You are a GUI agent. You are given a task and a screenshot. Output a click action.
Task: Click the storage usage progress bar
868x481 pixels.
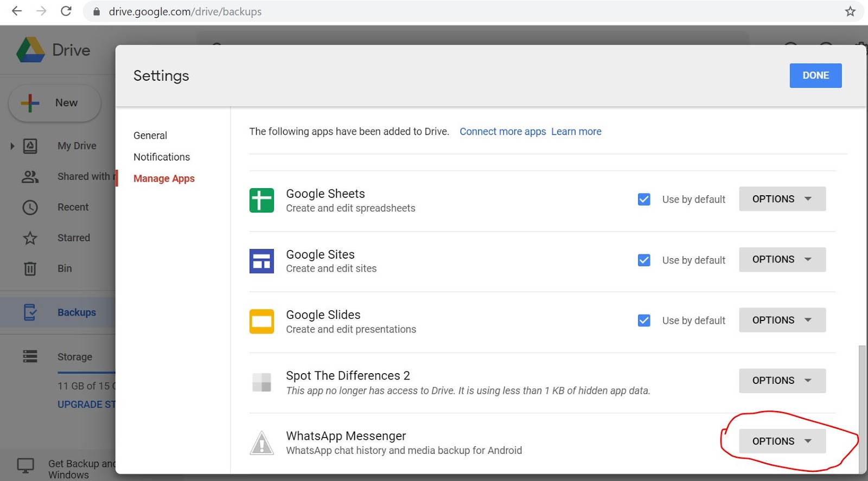(87, 373)
